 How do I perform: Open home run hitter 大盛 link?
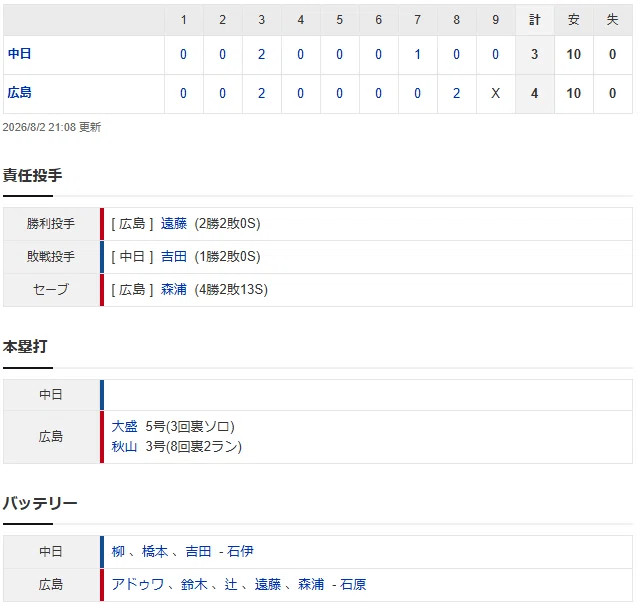(x=125, y=427)
